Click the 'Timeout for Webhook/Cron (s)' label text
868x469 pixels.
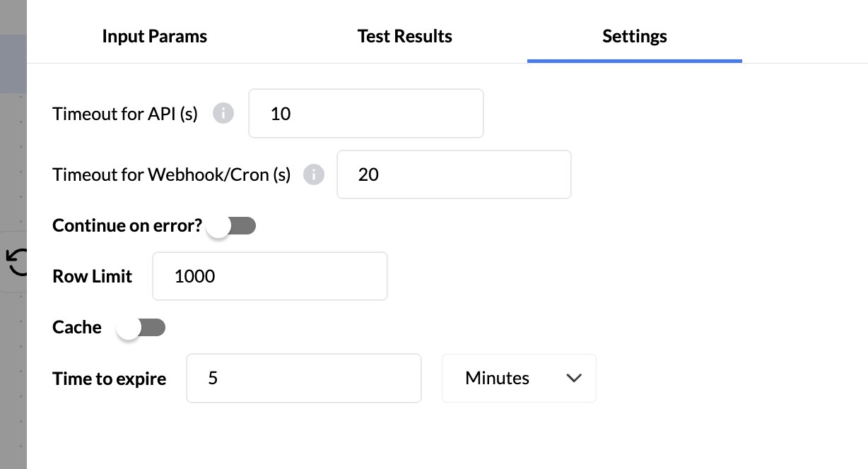click(x=172, y=175)
